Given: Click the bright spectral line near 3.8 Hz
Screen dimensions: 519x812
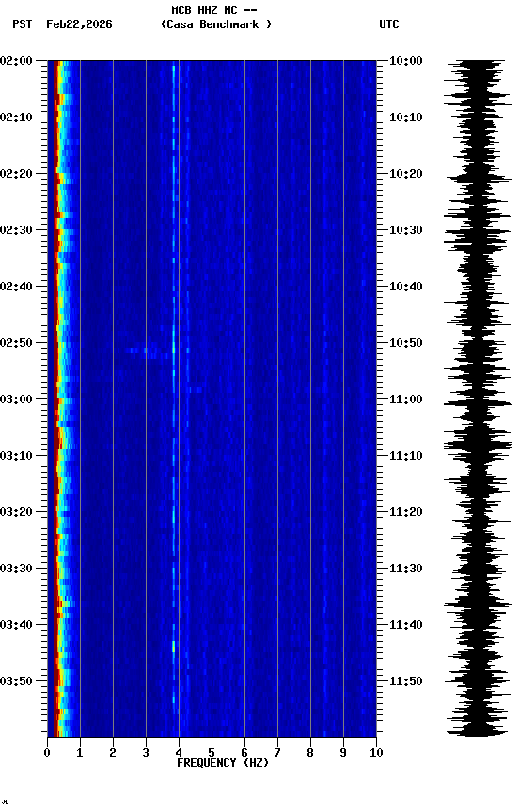Looking at the screenshot, I should coord(174,398).
